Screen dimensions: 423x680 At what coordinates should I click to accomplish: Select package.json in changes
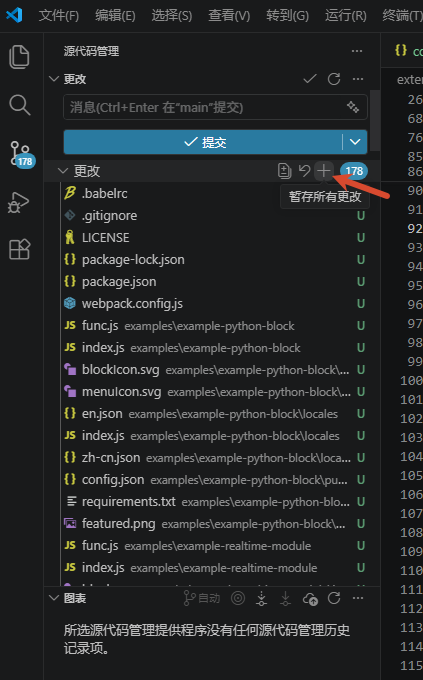coord(213,282)
